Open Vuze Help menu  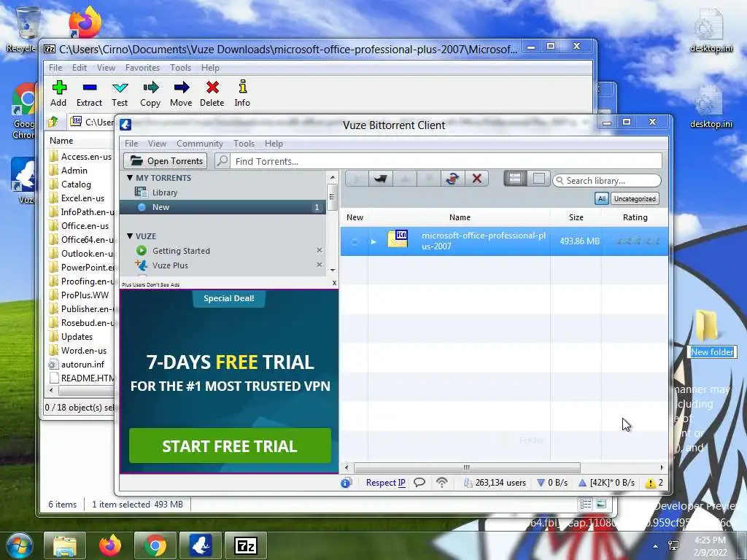(274, 144)
